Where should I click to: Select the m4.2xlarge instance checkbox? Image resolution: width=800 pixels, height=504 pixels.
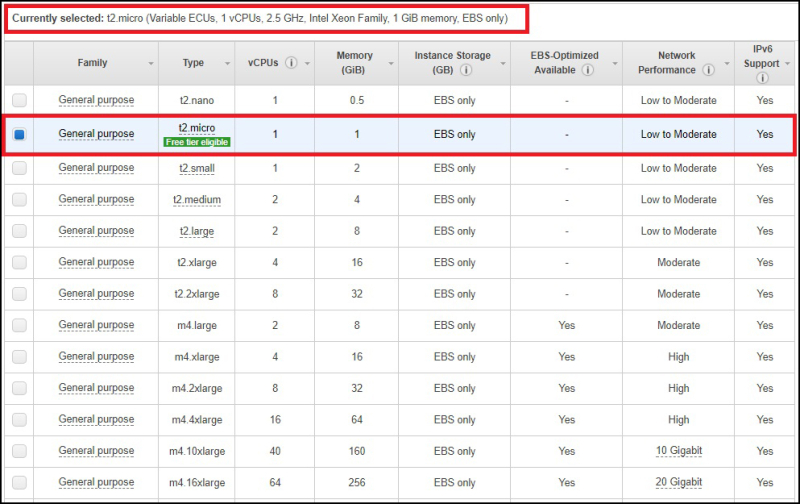click(19, 388)
